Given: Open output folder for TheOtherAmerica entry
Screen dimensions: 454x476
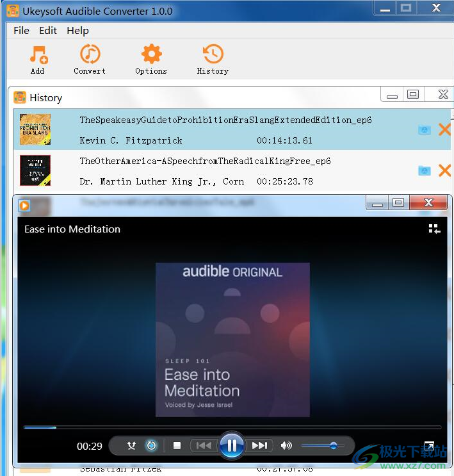Looking at the screenshot, I should [x=425, y=170].
